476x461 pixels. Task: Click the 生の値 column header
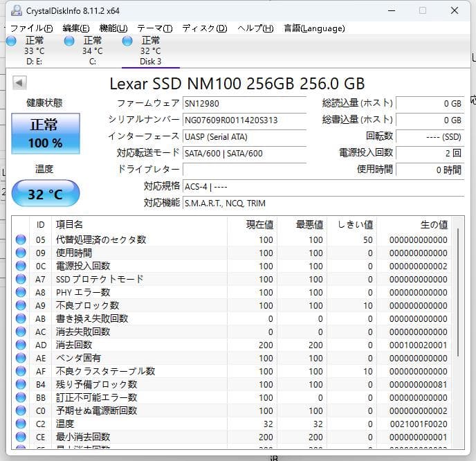click(414, 225)
